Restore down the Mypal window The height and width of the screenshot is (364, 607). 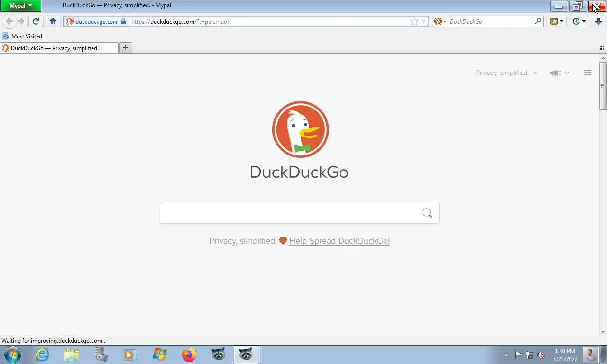(578, 6)
